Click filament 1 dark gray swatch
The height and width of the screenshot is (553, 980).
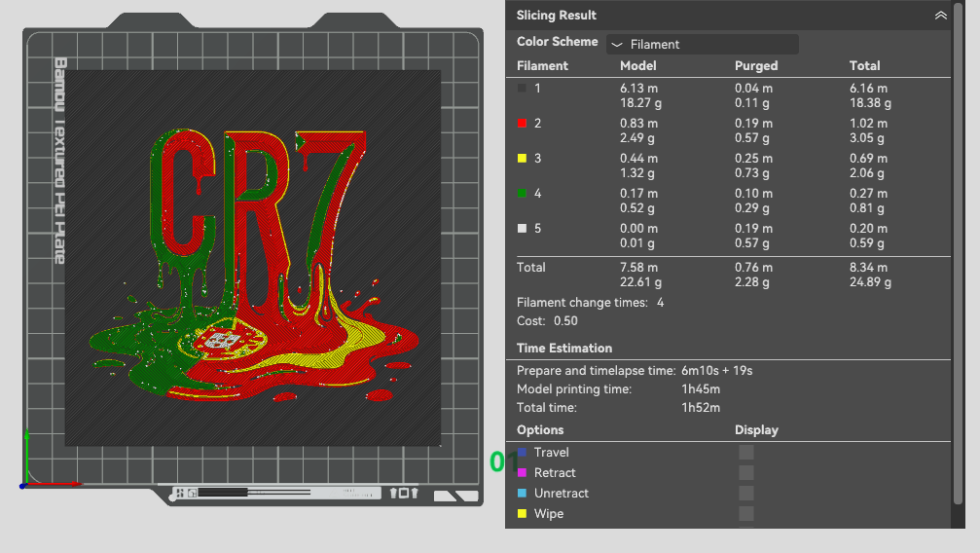click(x=522, y=89)
